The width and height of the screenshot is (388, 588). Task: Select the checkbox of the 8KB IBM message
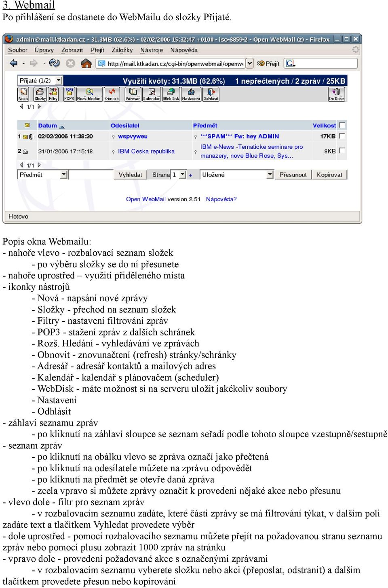point(342,150)
